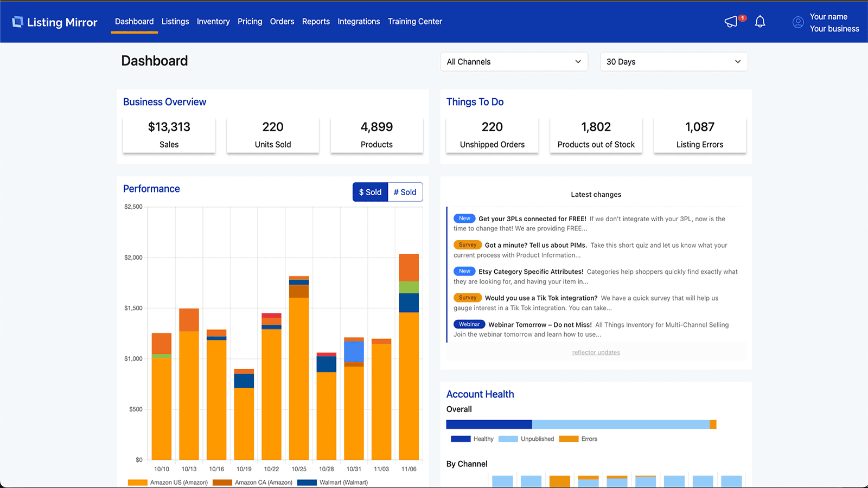Open the user profile account icon
This screenshot has height=488, width=868.
[x=797, y=22]
